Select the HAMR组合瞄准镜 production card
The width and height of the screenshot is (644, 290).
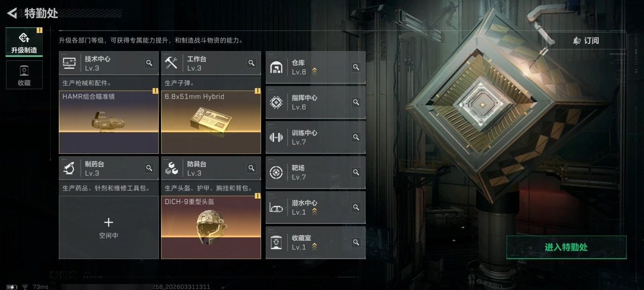click(109, 122)
